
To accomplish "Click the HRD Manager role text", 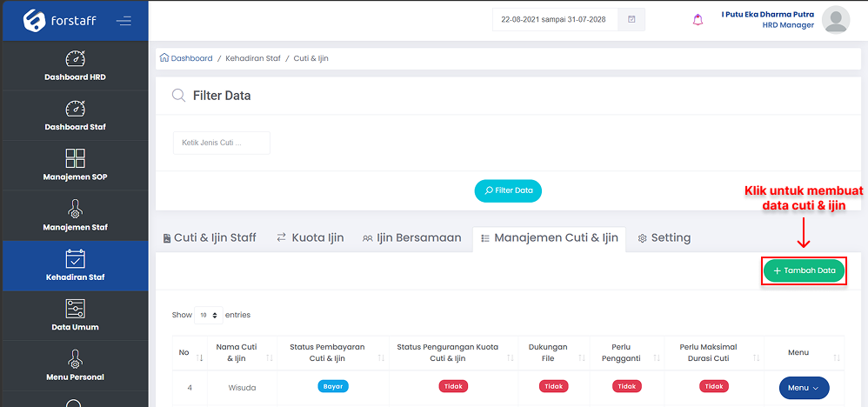I will pos(788,25).
